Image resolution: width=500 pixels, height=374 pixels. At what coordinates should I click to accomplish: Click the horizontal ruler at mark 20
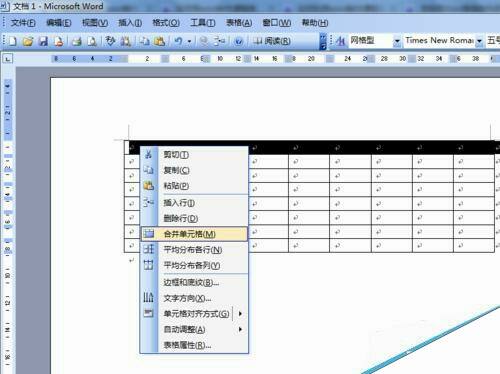[311, 59]
